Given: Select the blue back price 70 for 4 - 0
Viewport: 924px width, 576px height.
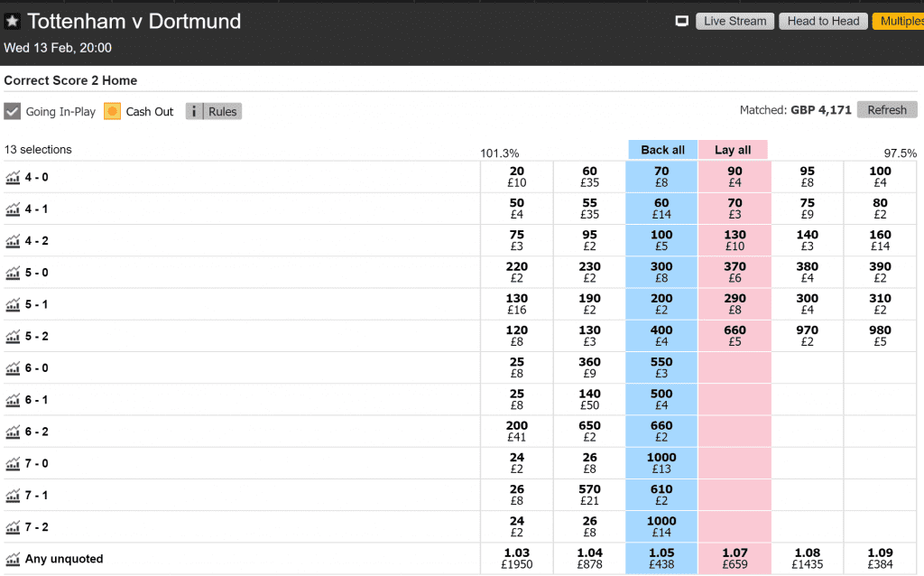Looking at the screenshot, I should pos(661,177).
